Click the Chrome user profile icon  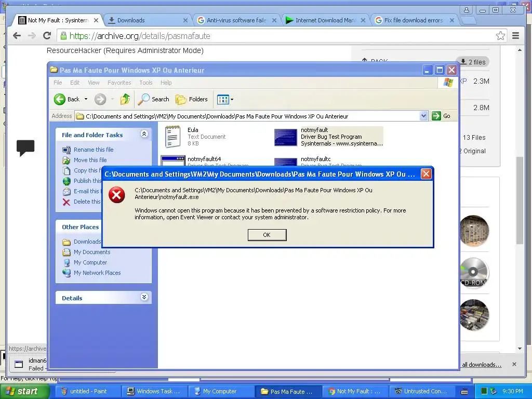(x=467, y=10)
